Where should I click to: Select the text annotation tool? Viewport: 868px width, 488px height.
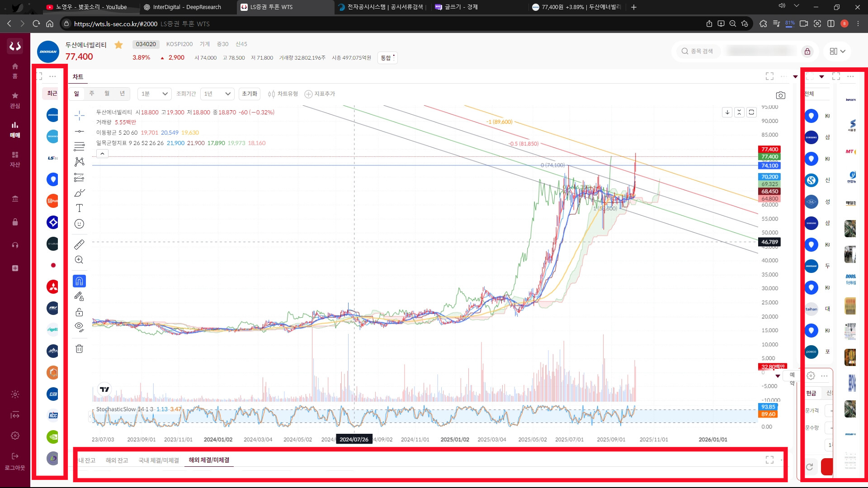pos(79,208)
